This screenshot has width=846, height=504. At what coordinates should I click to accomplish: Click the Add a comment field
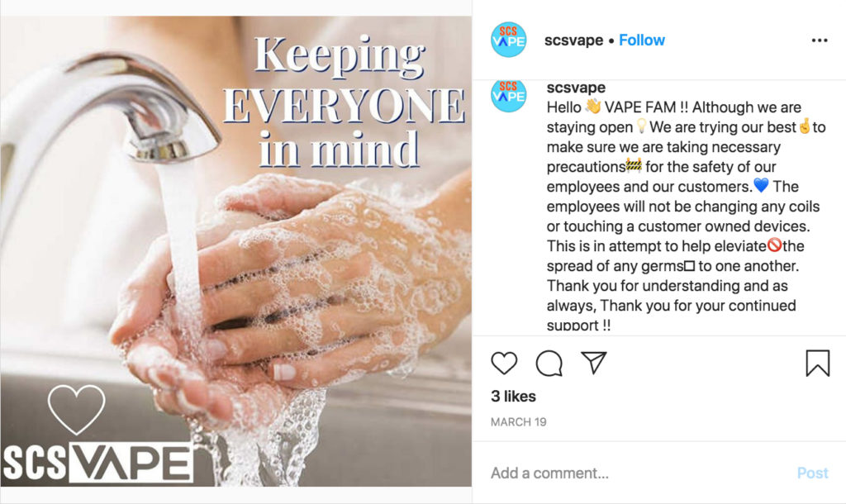tap(637, 473)
